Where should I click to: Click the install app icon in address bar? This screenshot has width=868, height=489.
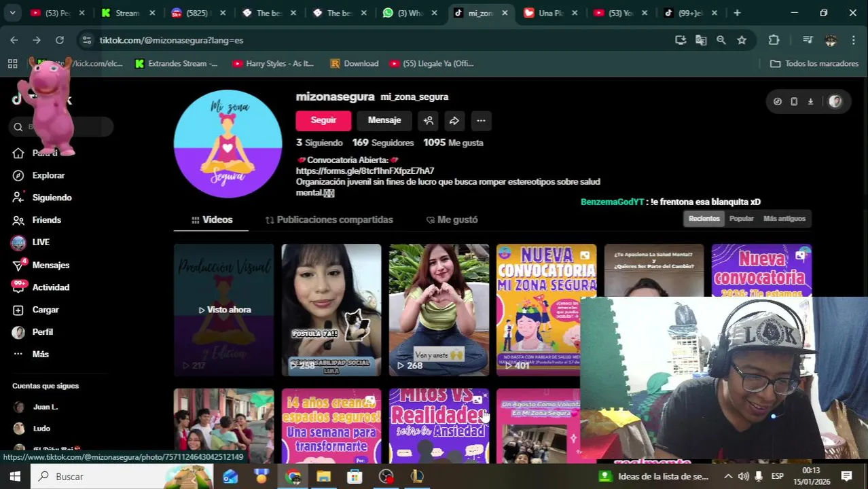tap(681, 40)
